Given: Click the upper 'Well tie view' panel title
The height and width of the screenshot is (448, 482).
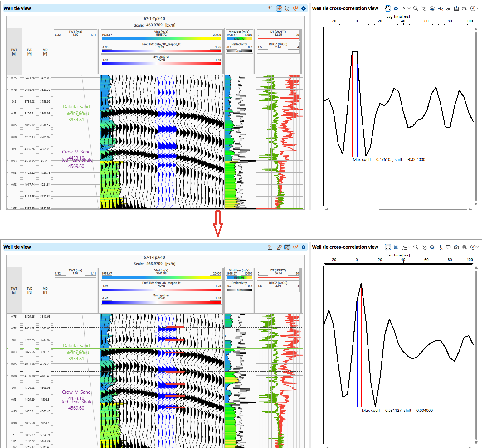Looking at the screenshot, I should pos(17,8).
